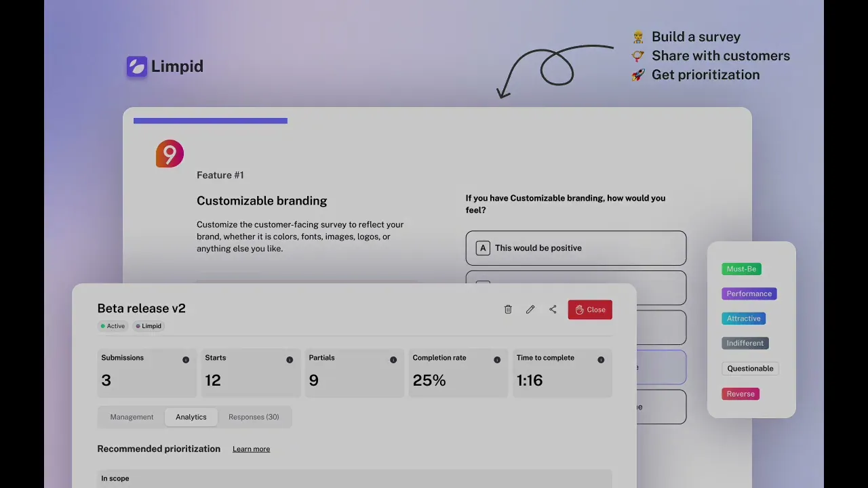Click the Customizable branding heading
Viewport: 868px width, 488px height.
click(x=262, y=201)
